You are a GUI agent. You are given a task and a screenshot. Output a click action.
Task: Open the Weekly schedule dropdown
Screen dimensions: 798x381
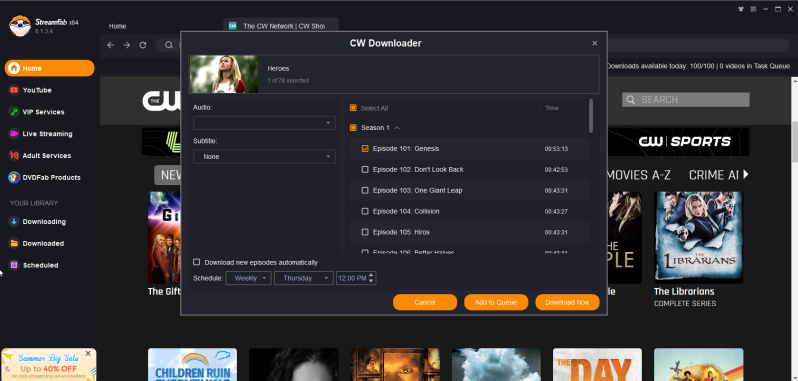pos(248,278)
